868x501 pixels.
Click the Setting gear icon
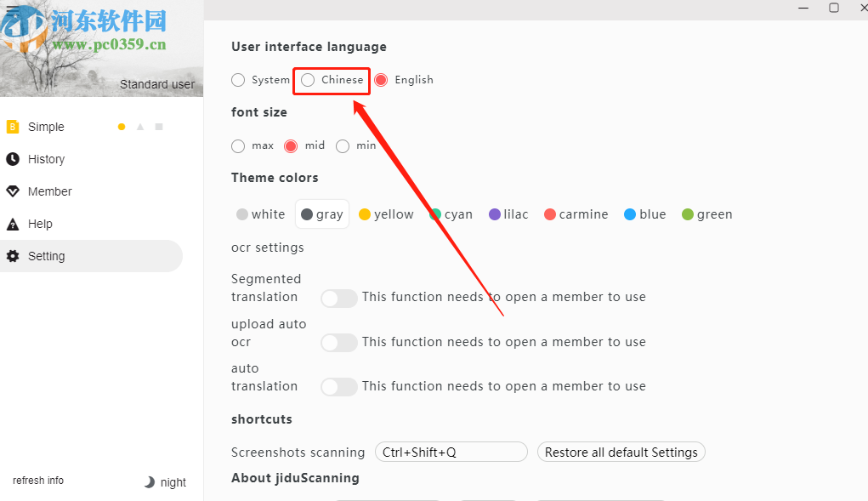tap(13, 256)
